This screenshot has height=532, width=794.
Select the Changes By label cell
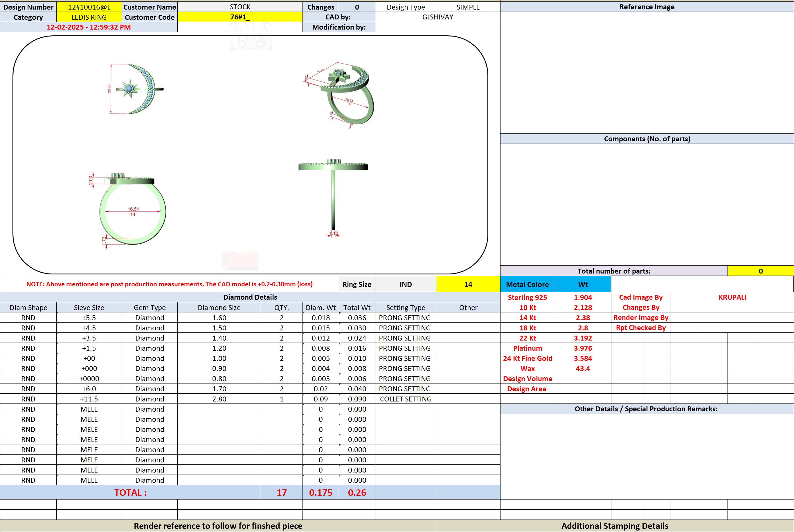point(641,307)
